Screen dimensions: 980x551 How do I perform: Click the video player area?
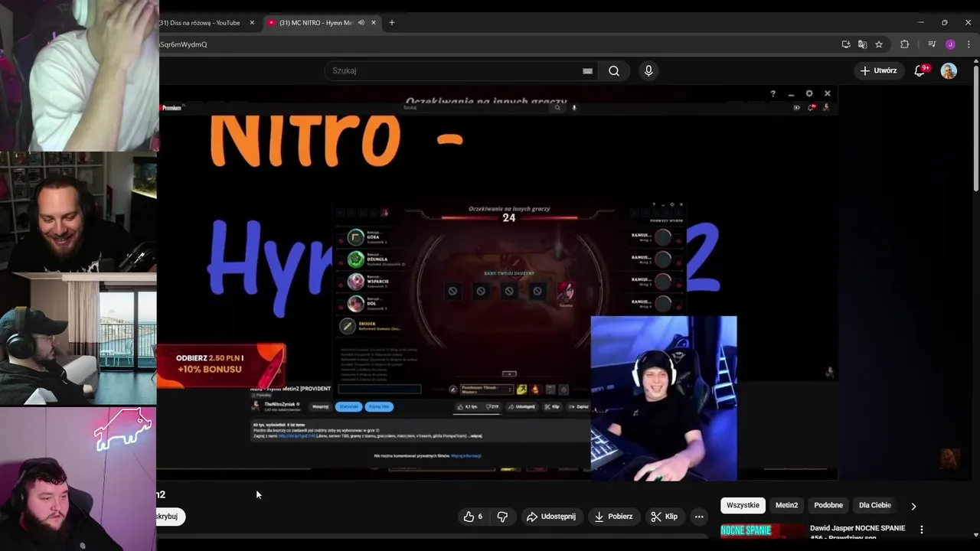click(498, 283)
